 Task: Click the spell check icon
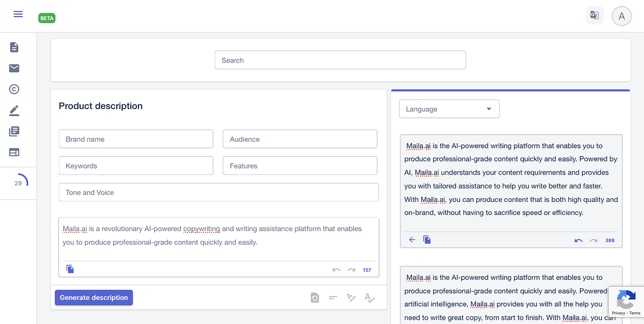tap(370, 298)
